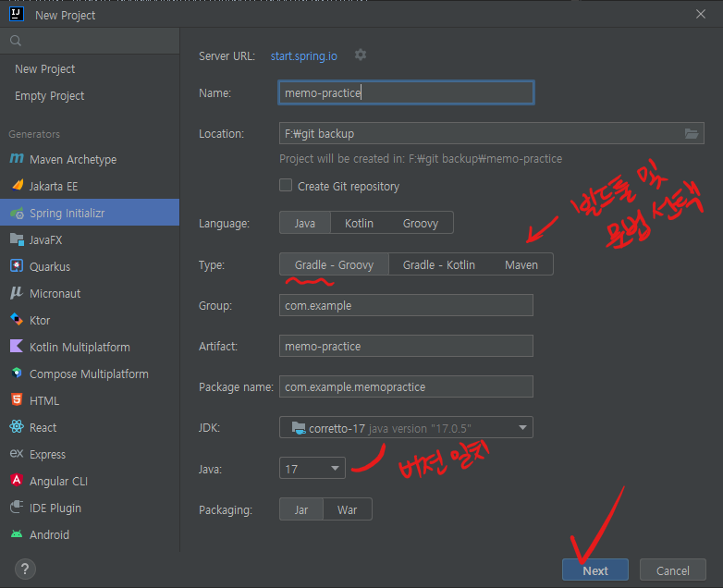Click the Compose Multiplatform icon
The image size is (723, 588).
17,374
